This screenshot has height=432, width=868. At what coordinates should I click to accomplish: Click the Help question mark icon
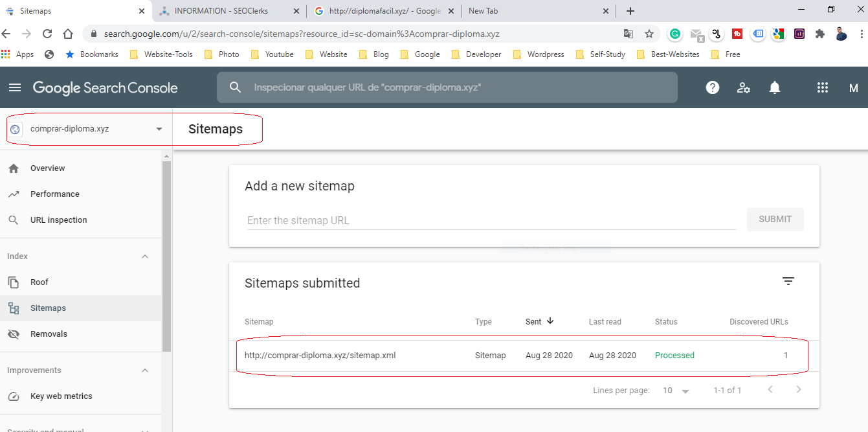coord(712,87)
